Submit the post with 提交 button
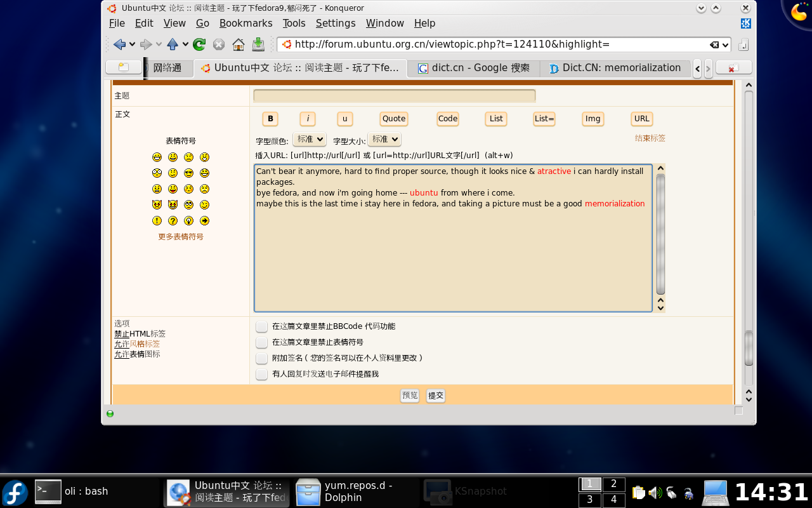 point(435,396)
